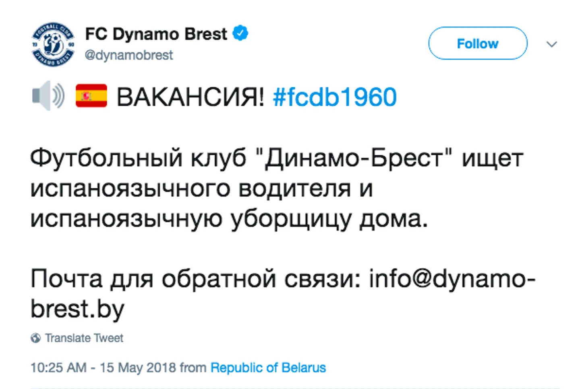
Task: Click the @dynamobrest handle
Action: point(128,55)
